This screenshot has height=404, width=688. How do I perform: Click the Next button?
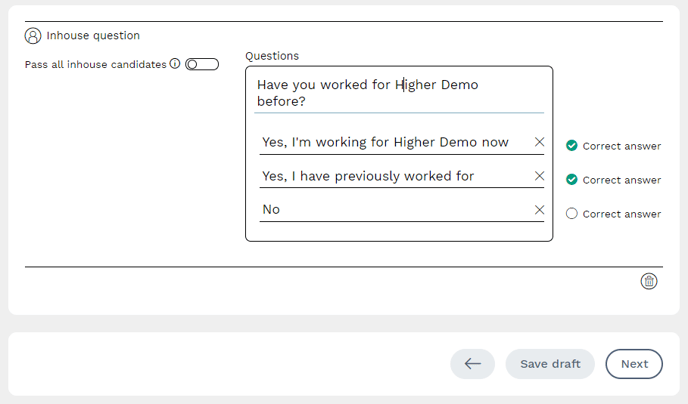point(634,364)
